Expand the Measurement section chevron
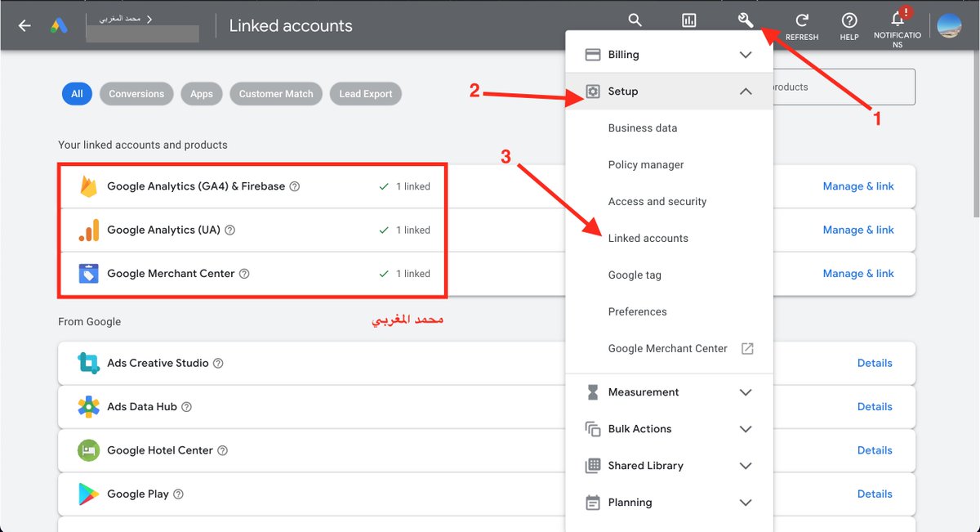This screenshot has width=980, height=532. pyautogui.click(x=745, y=392)
